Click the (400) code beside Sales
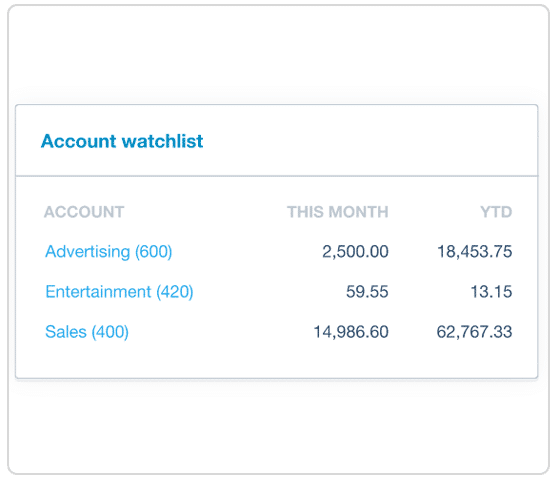Screen dimensions: 559x480 (x=110, y=332)
